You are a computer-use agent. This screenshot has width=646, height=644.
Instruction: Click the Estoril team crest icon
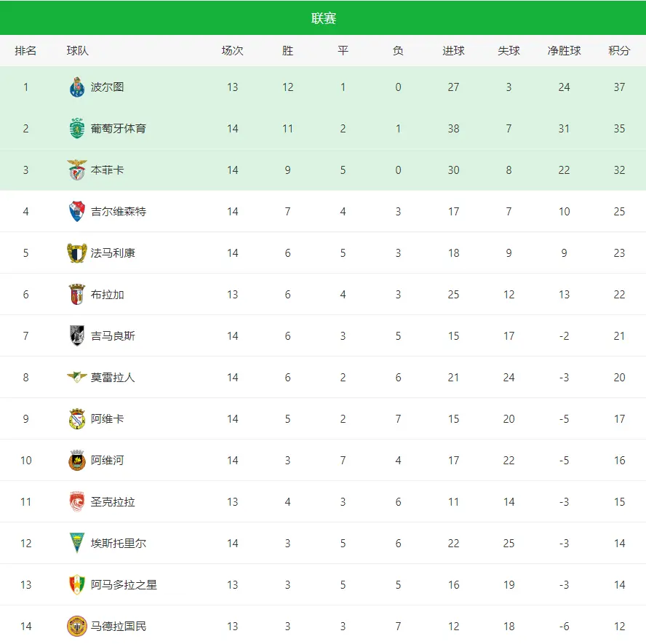click(77, 544)
